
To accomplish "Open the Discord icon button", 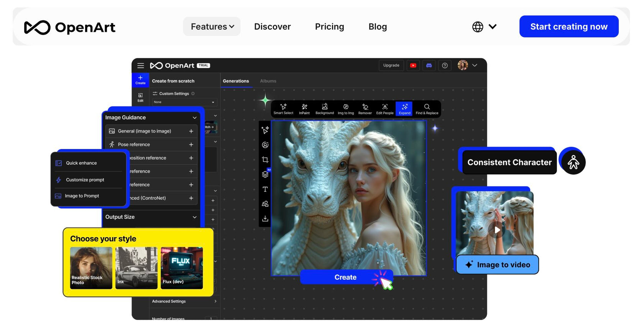I will click(429, 66).
